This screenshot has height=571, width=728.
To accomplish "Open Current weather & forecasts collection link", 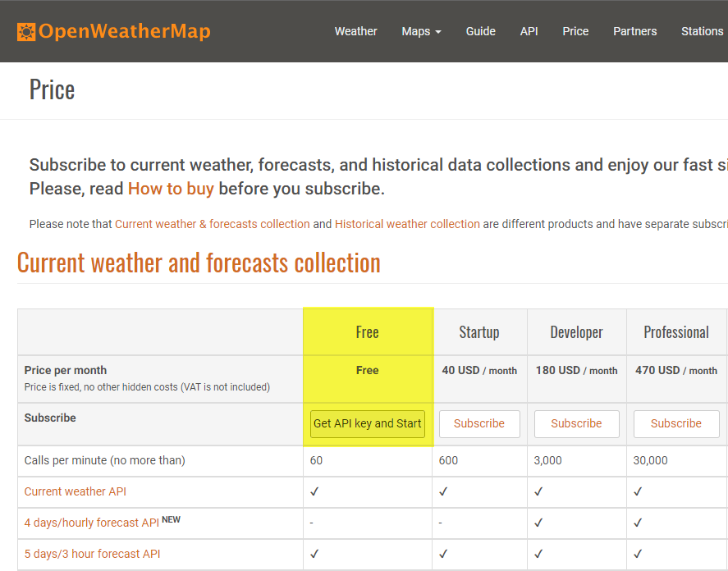I will coord(212,224).
